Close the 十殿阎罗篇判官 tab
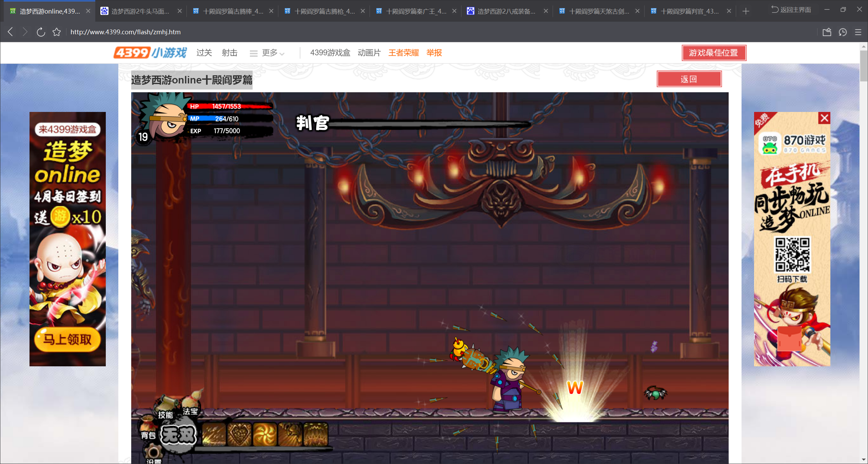 [x=729, y=11]
